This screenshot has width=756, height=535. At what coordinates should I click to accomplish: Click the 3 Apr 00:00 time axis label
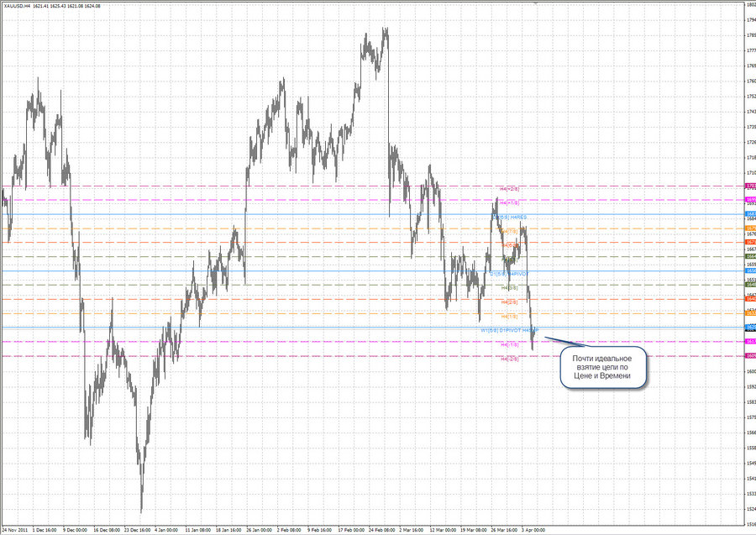pos(533,530)
